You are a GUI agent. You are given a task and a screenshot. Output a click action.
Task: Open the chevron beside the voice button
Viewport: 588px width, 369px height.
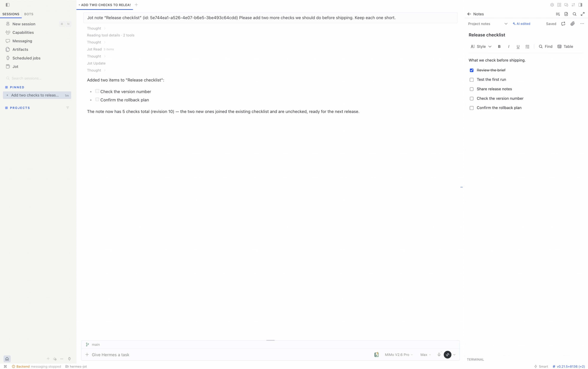[454, 355]
